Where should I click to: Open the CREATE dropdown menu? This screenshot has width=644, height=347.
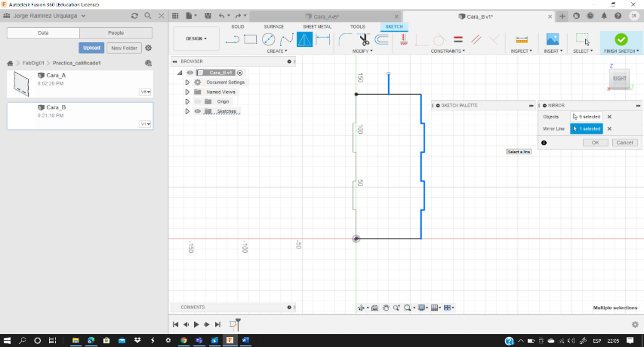(x=277, y=51)
